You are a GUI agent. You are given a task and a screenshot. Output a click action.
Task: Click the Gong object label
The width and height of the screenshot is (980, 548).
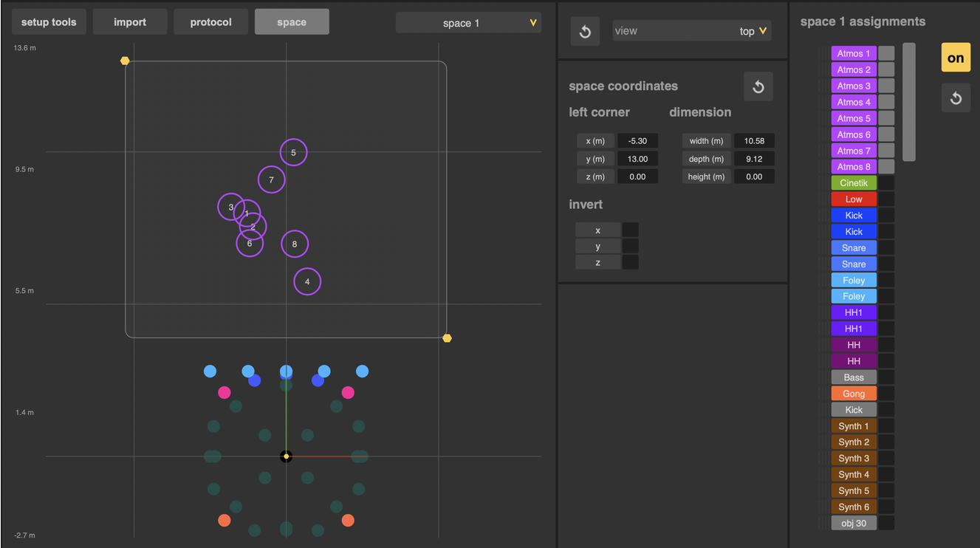pyautogui.click(x=854, y=394)
